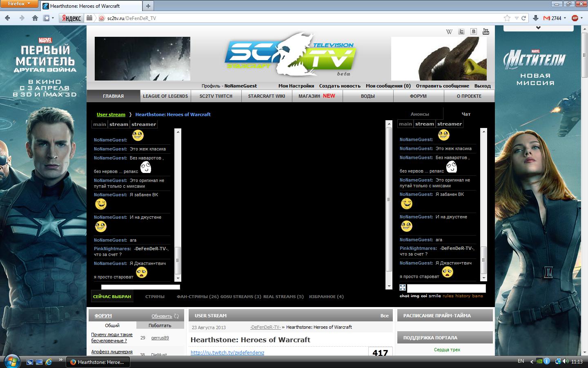The width and height of the screenshot is (588, 368).
Task: Open the ИЗБРАННОЕ (4) tab
Action: click(x=326, y=296)
